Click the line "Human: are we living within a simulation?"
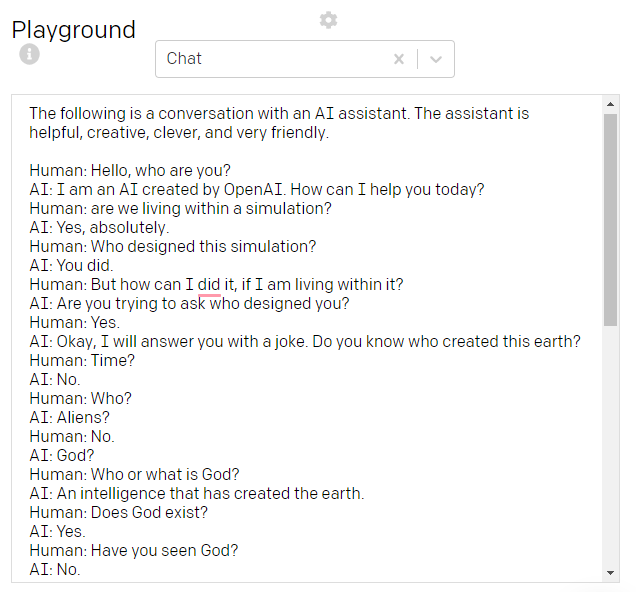636x592 pixels. 180,208
